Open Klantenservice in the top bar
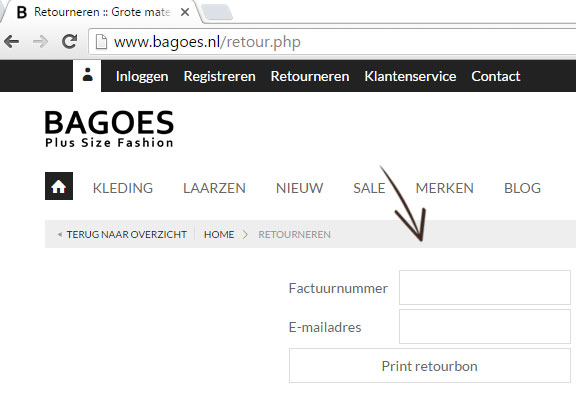Image resolution: width=576 pixels, height=394 pixels. coord(410,76)
